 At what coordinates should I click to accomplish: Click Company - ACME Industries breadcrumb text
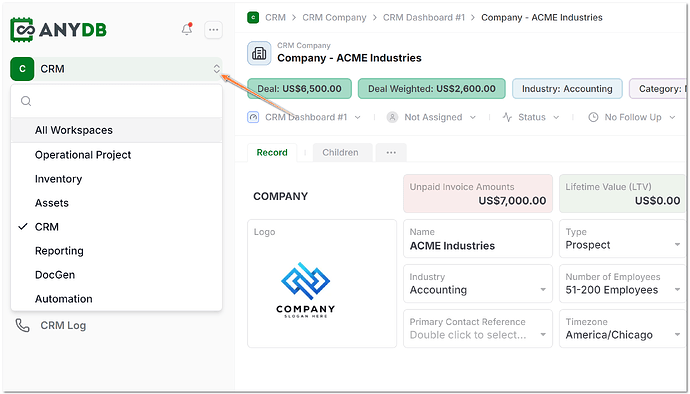pyautogui.click(x=542, y=18)
